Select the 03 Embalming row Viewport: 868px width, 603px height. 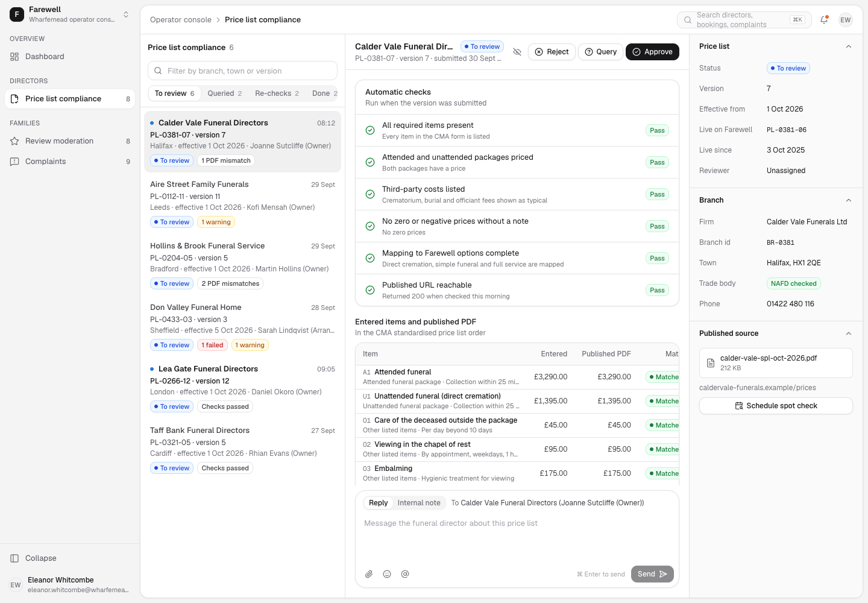517,473
